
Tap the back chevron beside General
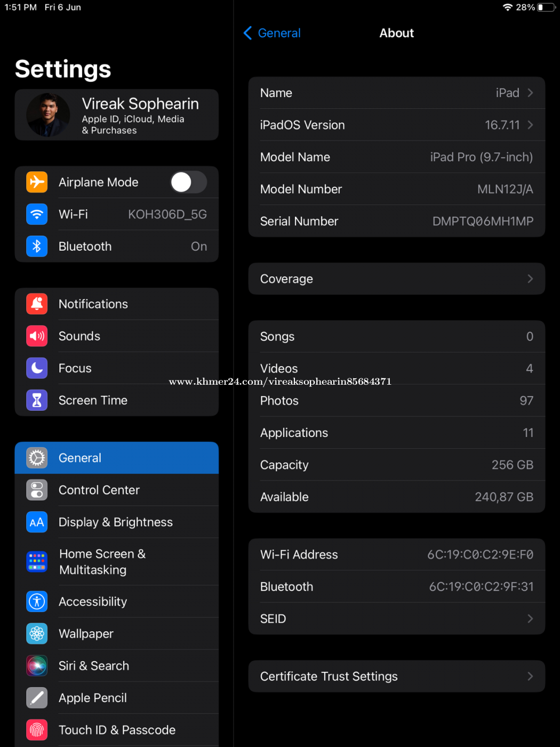pos(247,33)
